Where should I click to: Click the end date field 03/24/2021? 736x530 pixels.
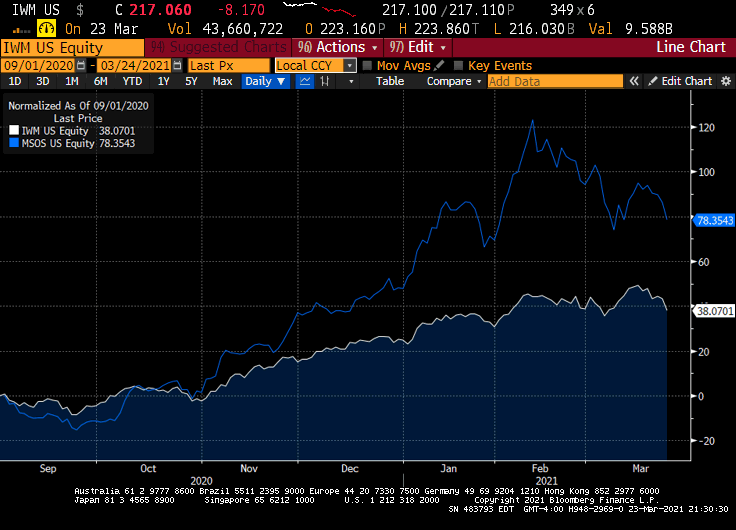click(135, 65)
